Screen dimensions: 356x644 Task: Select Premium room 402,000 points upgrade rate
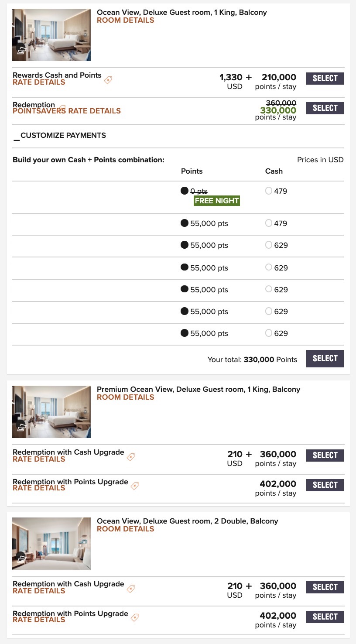click(325, 485)
